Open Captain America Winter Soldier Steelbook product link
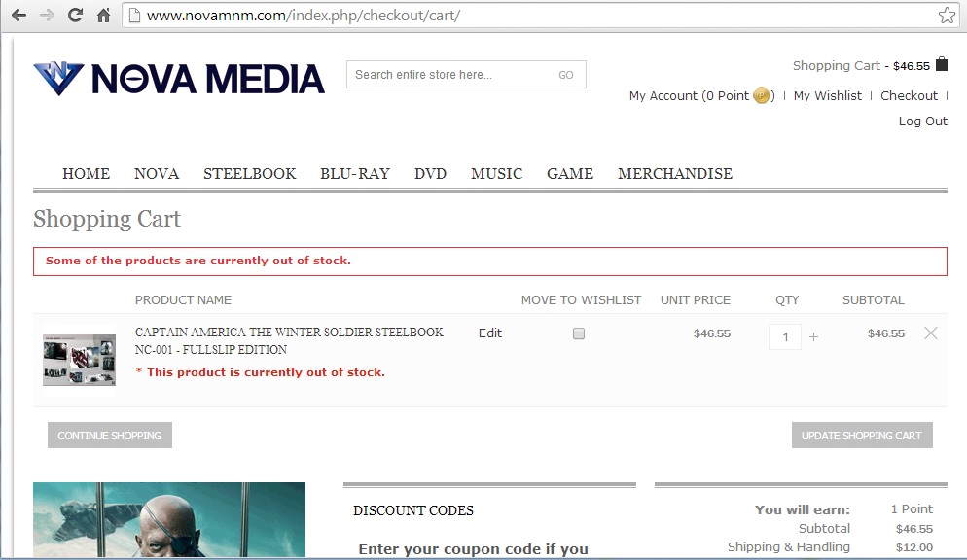Viewport: 967px width, 560px height. [x=289, y=340]
